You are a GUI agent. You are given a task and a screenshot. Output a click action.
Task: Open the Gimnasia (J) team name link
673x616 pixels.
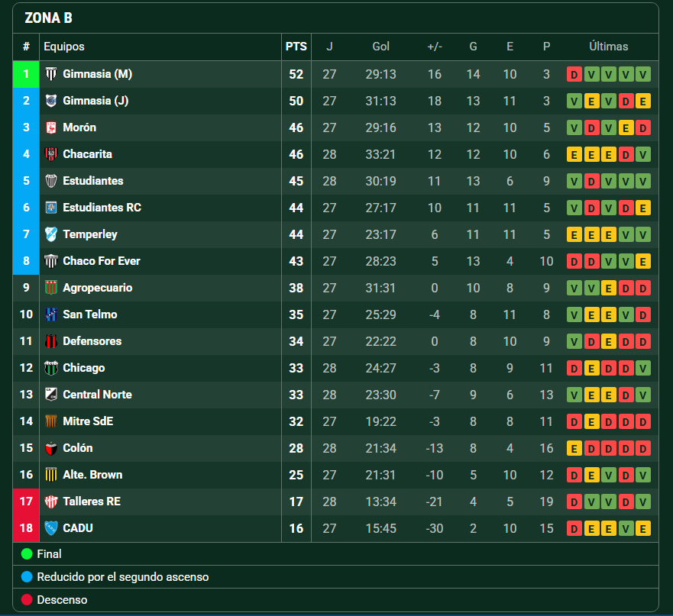[x=95, y=101]
